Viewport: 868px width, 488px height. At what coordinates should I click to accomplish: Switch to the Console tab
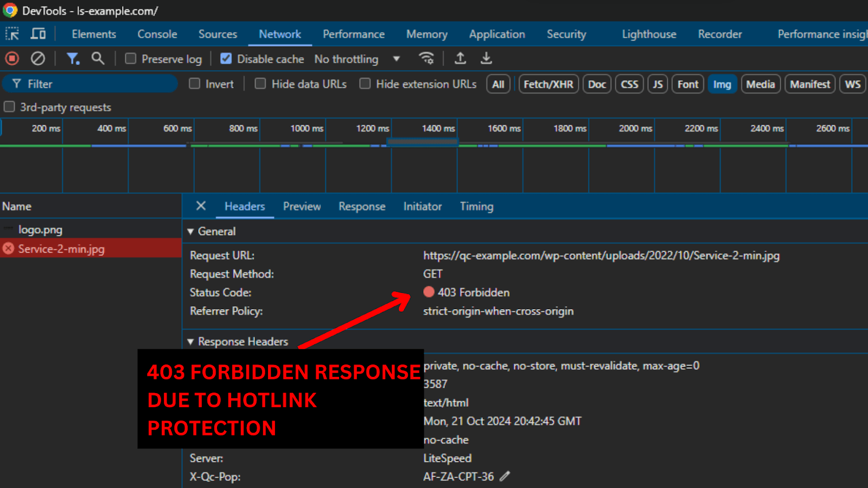tap(157, 34)
